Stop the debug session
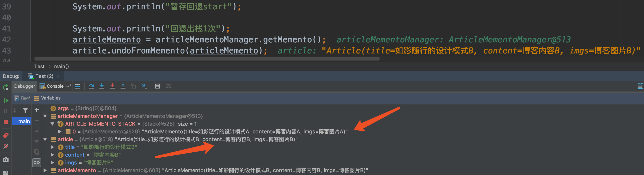The width and height of the screenshot is (644, 175). (6, 122)
